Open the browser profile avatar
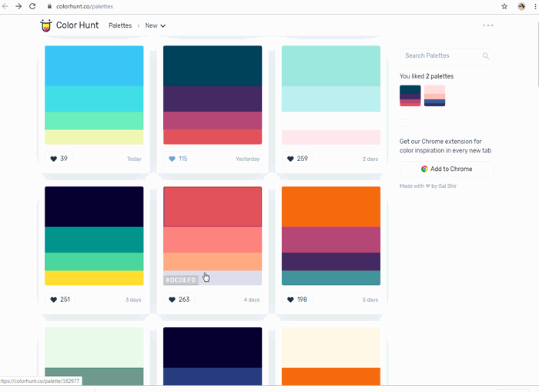539x392 pixels. [521, 6]
